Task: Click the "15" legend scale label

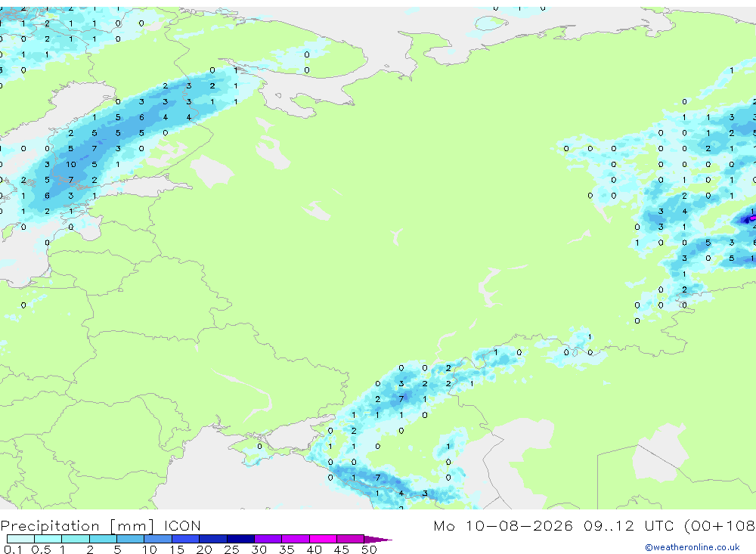Action: coord(176,549)
